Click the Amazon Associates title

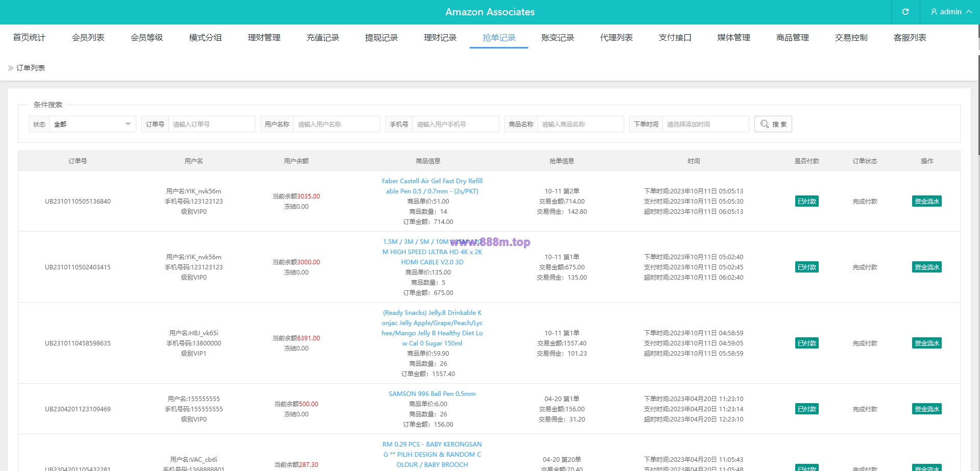(490, 12)
